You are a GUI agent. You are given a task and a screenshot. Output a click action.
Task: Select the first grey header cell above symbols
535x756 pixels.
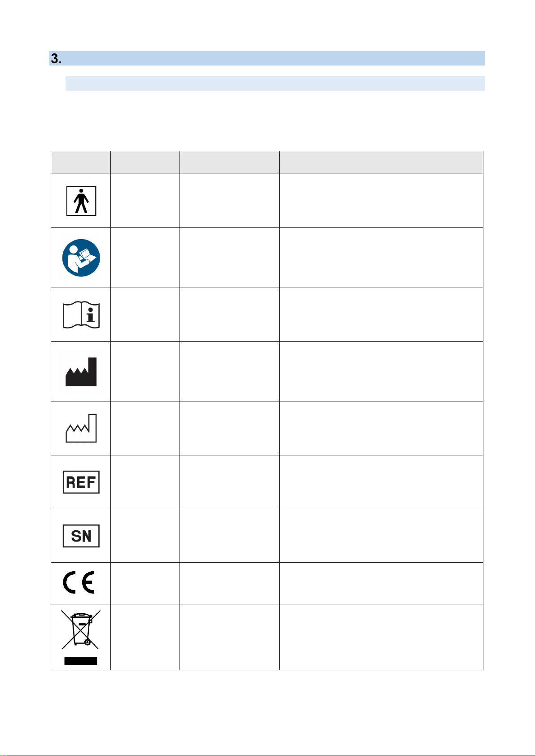tap(81, 162)
